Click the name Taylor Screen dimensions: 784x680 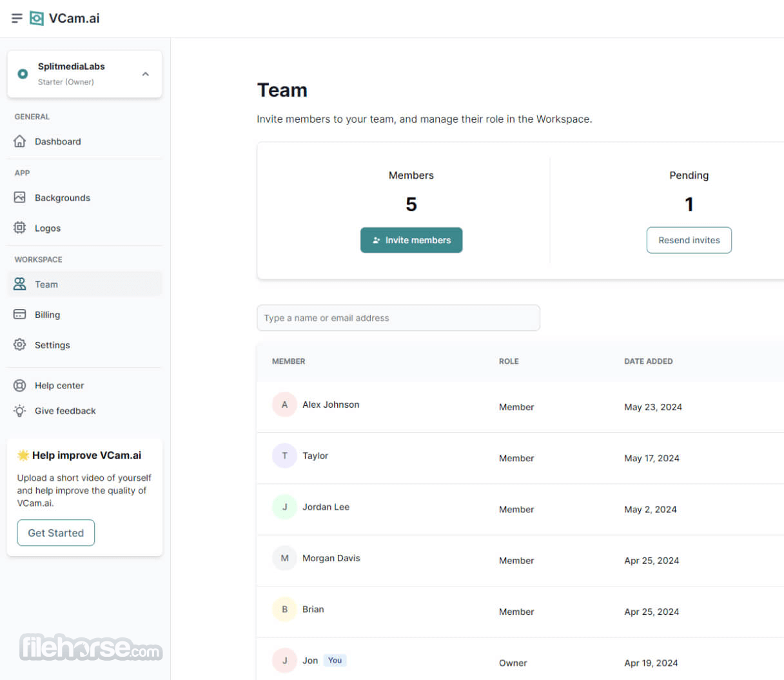coord(315,455)
